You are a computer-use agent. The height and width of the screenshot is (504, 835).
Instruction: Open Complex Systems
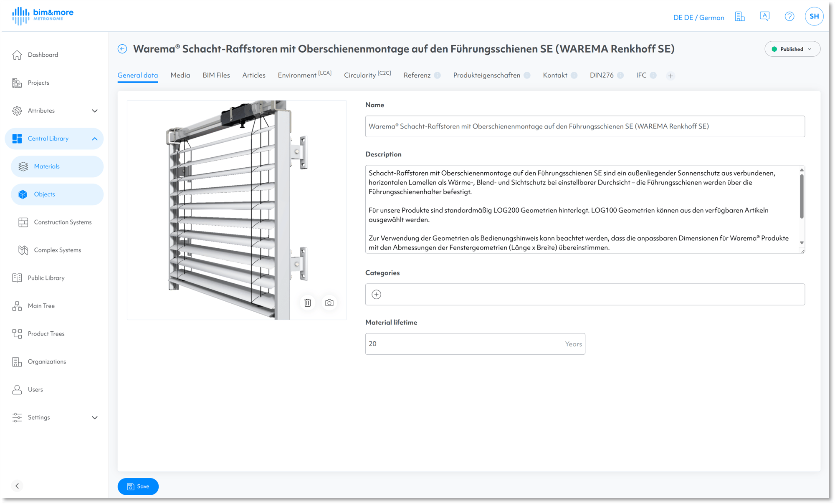coord(57,250)
